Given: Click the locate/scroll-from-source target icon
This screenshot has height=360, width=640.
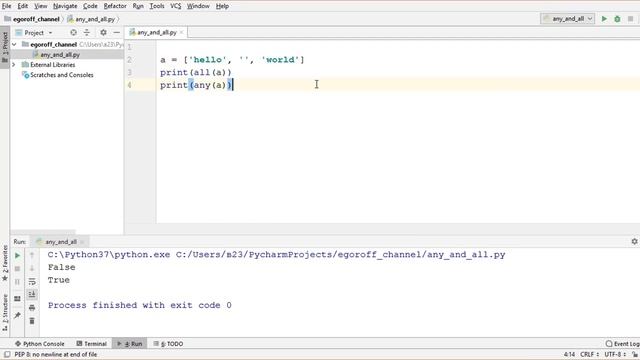Looking at the screenshot, I should pos(73,32).
